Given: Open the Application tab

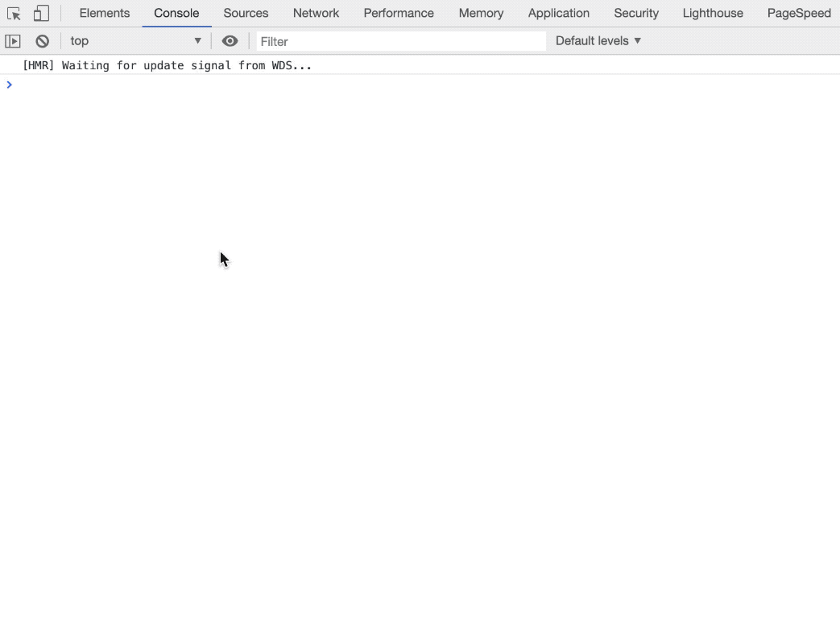Looking at the screenshot, I should (x=558, y=14).
